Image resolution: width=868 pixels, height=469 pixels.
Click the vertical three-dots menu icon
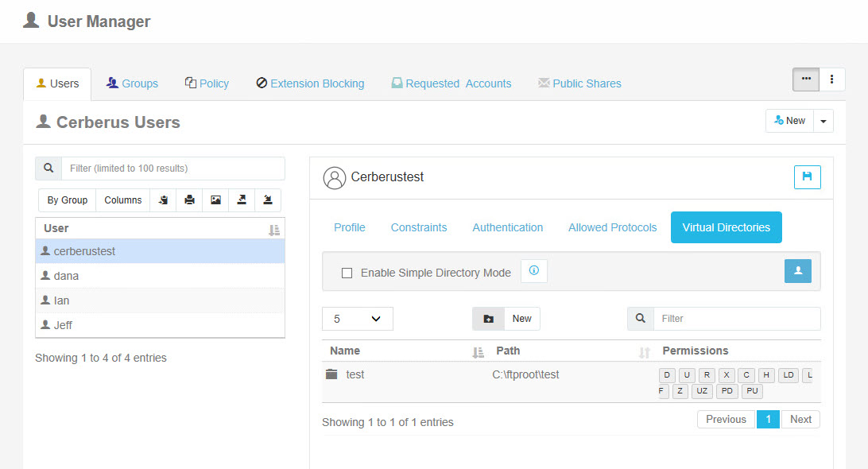coord(831,79)
